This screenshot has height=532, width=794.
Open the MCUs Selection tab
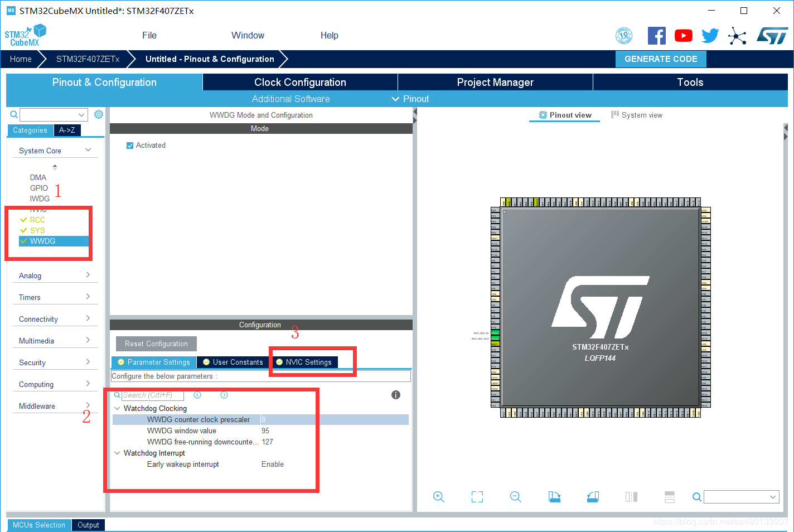[x=39, y=525]
